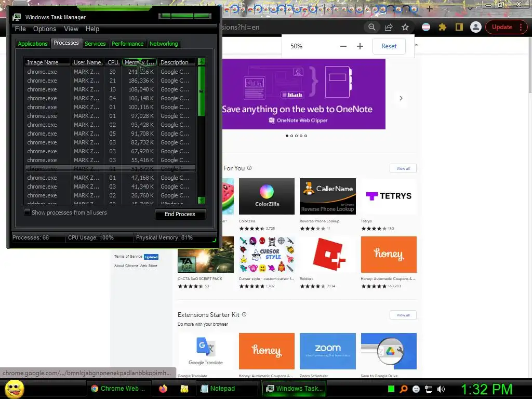Switch to the Applications tab
Image resolution: width=532 pixels, height=399 pixels.
(x=33, y=44)
